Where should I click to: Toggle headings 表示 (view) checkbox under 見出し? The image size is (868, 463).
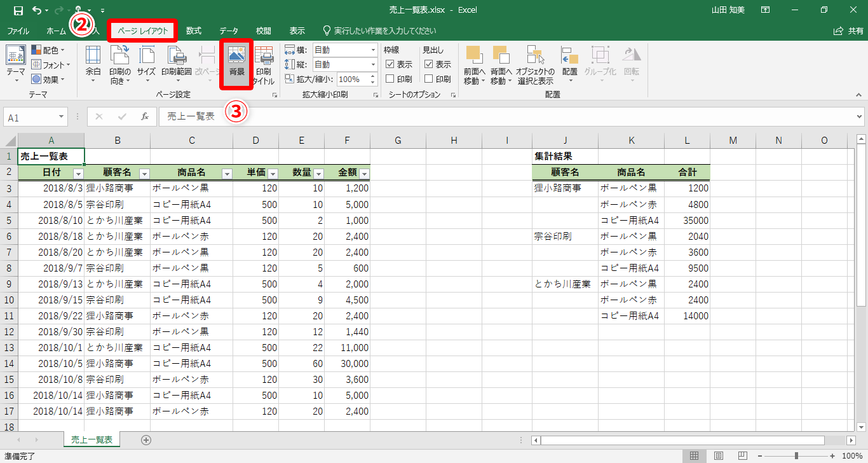point(429,64)
